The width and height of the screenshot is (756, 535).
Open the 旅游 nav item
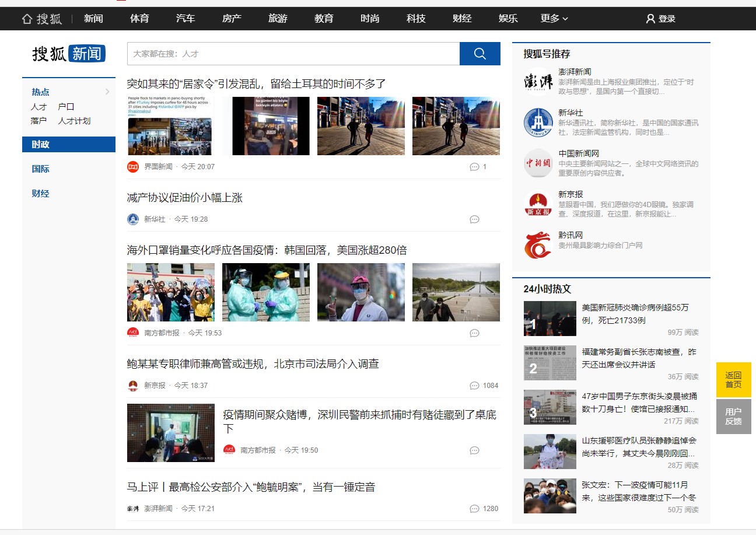(x=278, y=19)
